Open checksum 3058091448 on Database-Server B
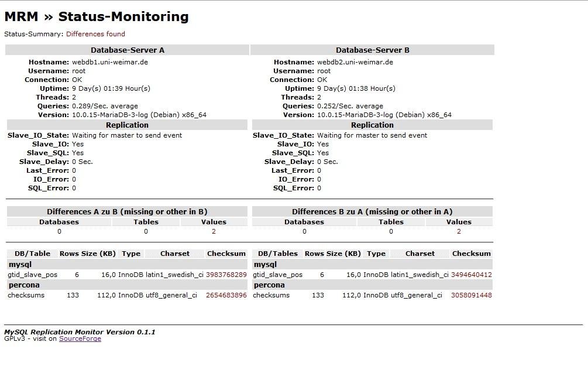Screen dimensions: 588x373 (x=471, y=295)
